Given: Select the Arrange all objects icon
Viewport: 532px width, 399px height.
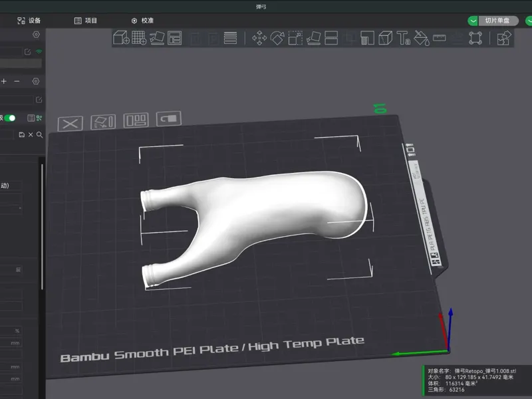Looking at the screenshot, I should click(175, 38).
